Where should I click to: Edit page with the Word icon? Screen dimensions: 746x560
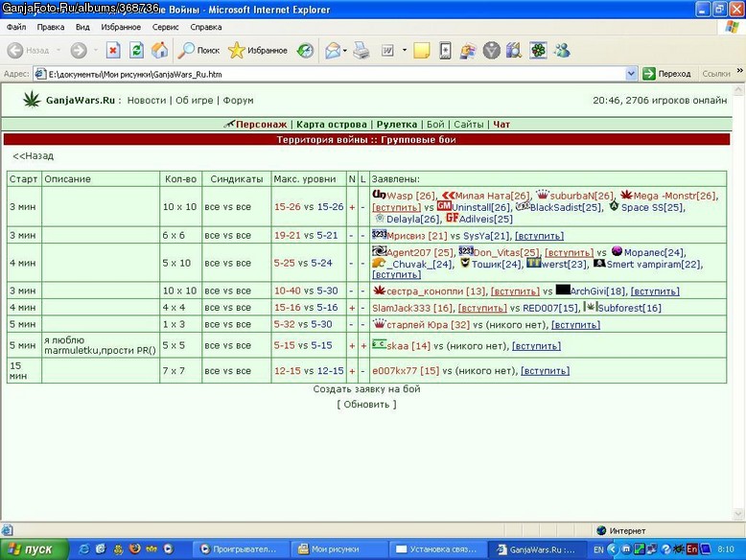click(x=387, y=51)
